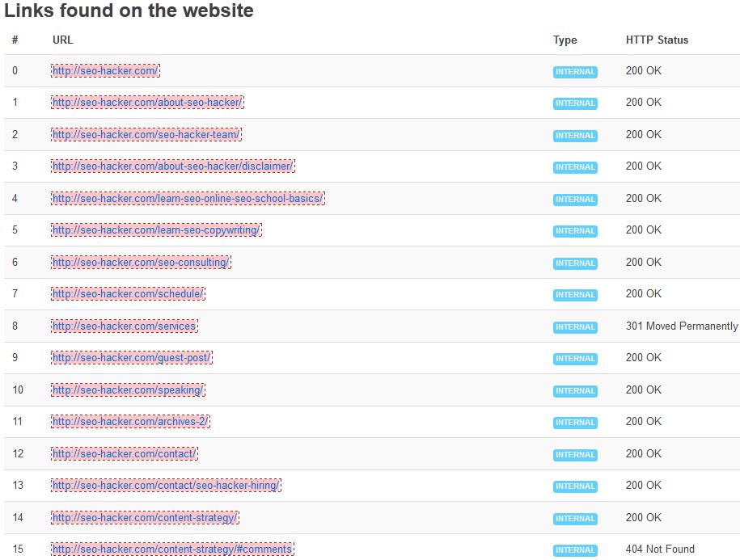Follow the about-seo-hacker/disclaimer link
Viewport: 740px width, 560px height.
[172, 166]
